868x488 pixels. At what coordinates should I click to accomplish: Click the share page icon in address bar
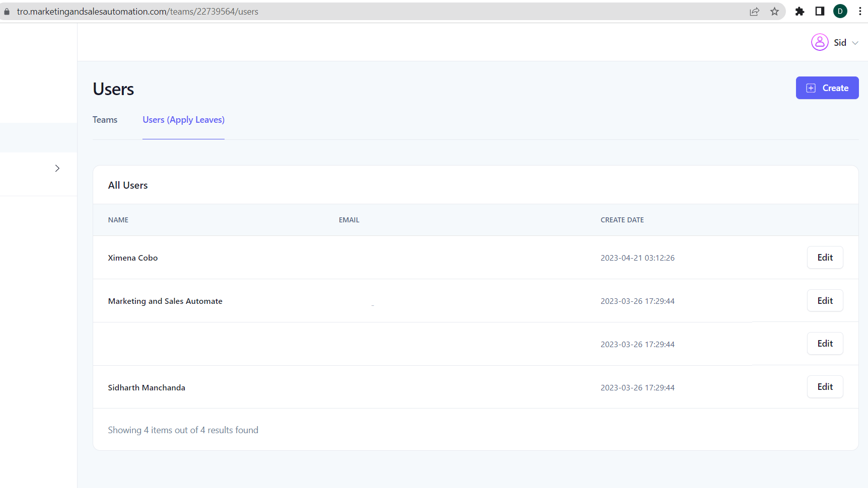click(754, 12)
